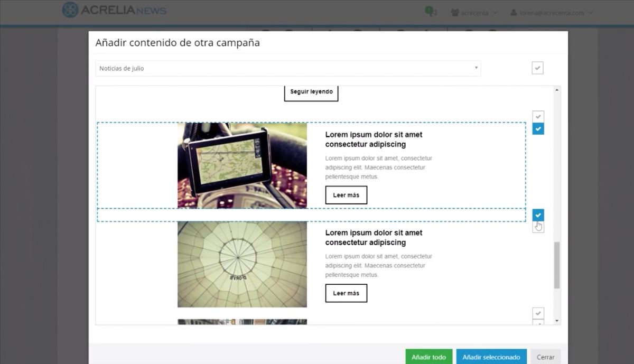Click the user profile icon
The height and width of the screenshot is (364, 634).
coord(513,13)
